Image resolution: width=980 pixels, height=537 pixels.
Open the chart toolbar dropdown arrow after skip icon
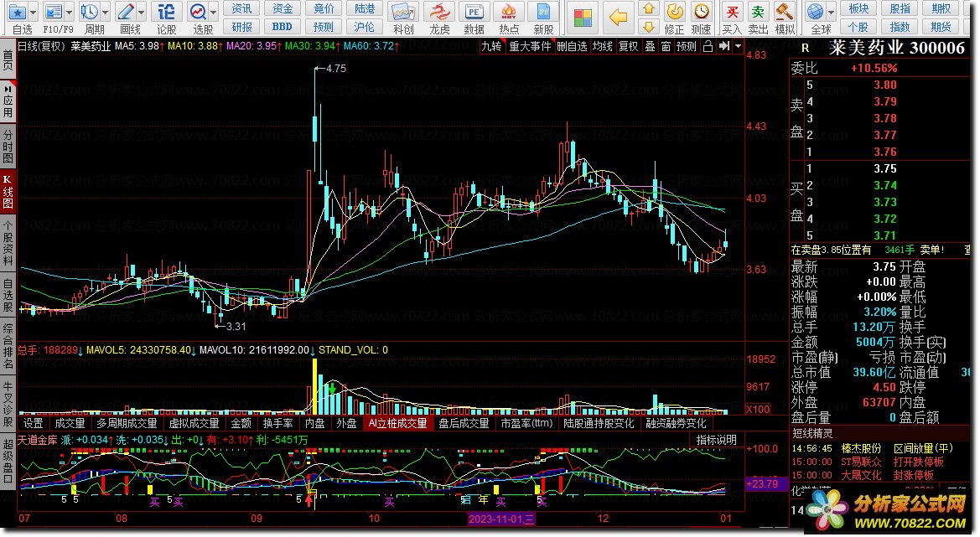pos(738,46)
